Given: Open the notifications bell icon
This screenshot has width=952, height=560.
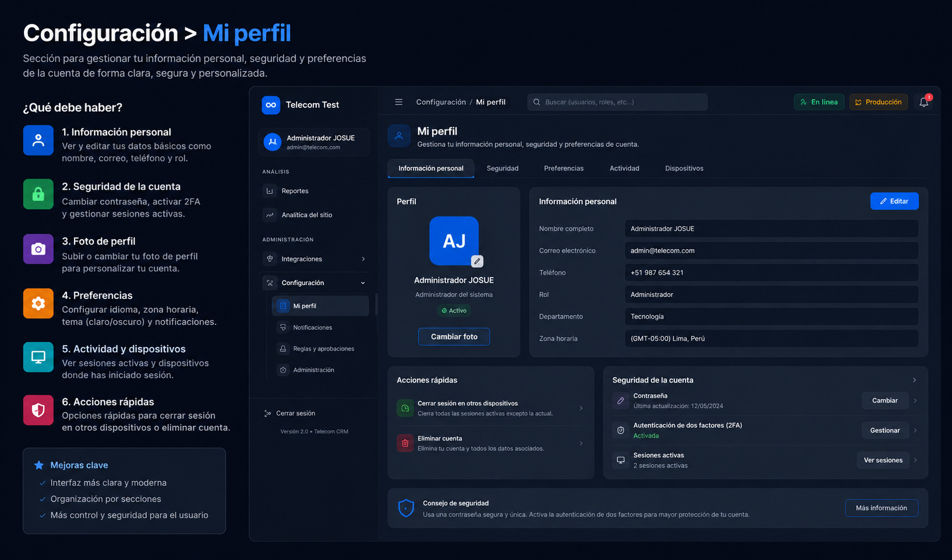Looking at the screenshot, I should (924, 102).
